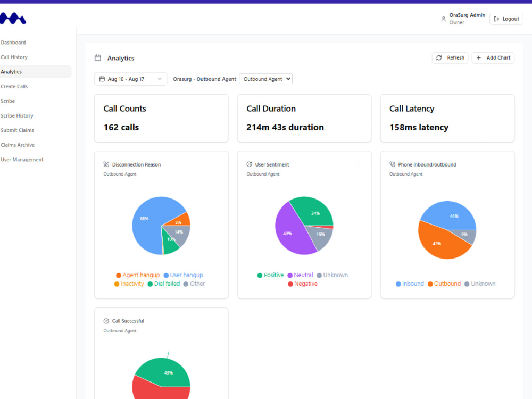532x399 pixels.
Task: Click the 162 calls value
Action: (121, 127)
